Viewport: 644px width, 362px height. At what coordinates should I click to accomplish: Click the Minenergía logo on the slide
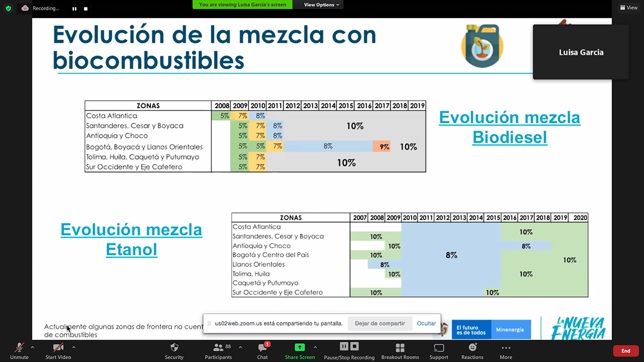coord(509,330)
